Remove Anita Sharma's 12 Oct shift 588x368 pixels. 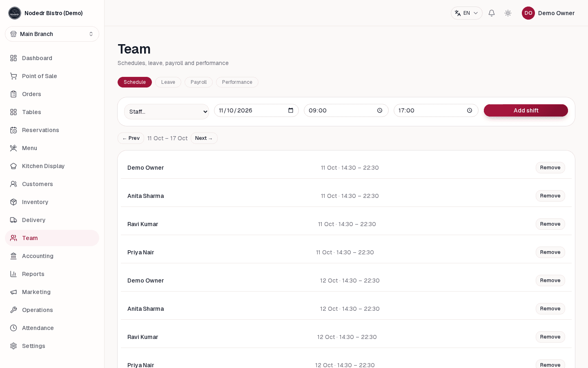click(550, 309)
